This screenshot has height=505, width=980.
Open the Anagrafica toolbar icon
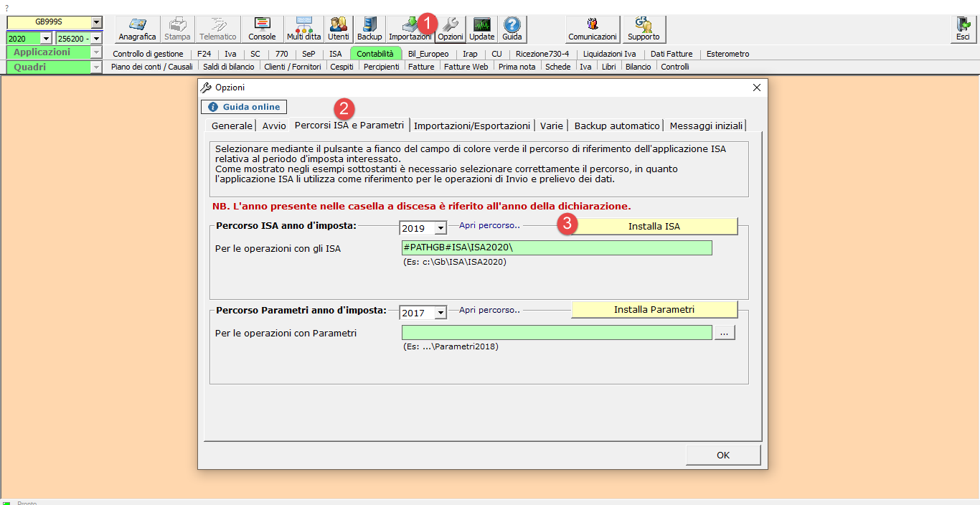pos(137,29)
